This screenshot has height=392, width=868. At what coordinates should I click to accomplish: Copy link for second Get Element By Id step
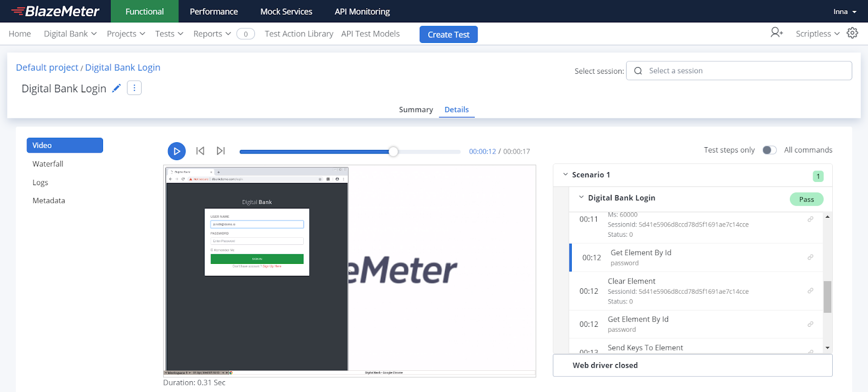pos(810,324)
